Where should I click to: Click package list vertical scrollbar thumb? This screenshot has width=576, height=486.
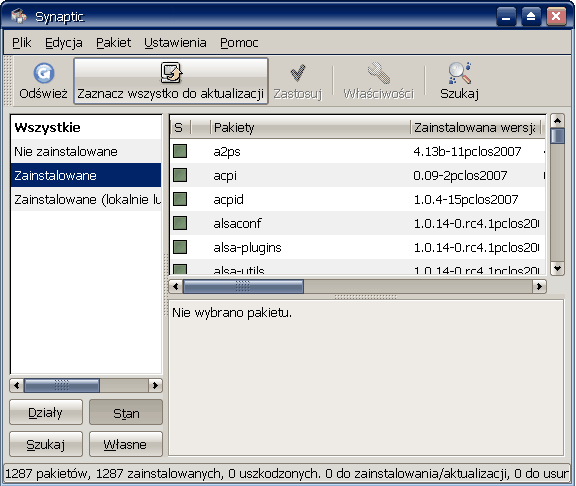point(557,135)
